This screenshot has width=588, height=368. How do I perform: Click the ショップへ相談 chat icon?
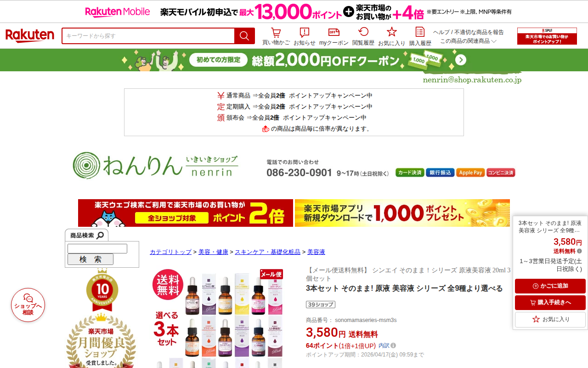(x=28, y=305)
